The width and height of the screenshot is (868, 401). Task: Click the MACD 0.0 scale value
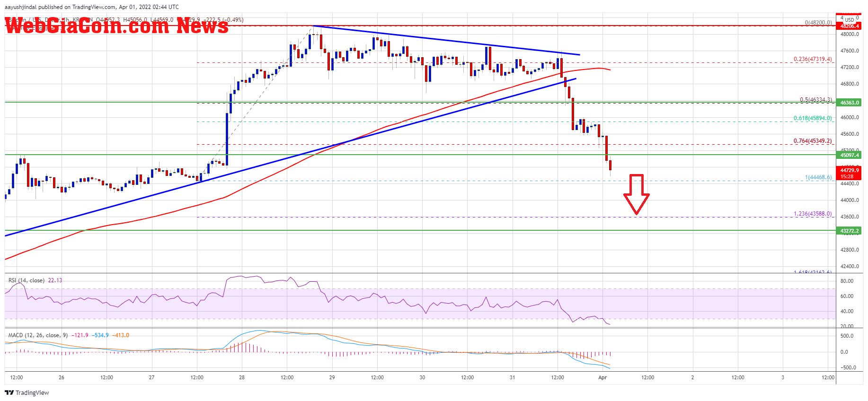pyautogui.click(x=844, y=352)
